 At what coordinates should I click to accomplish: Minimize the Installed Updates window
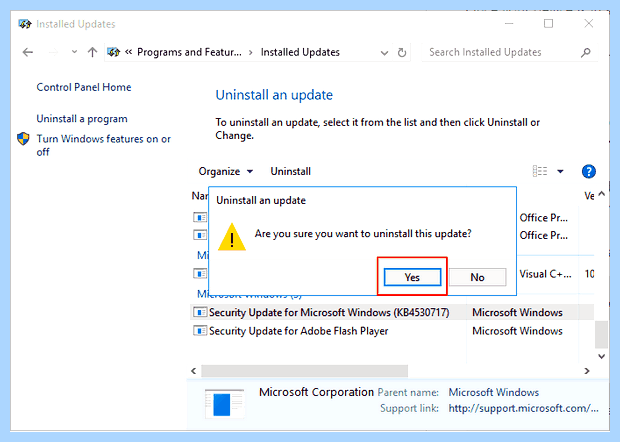[x=509, y=24]
